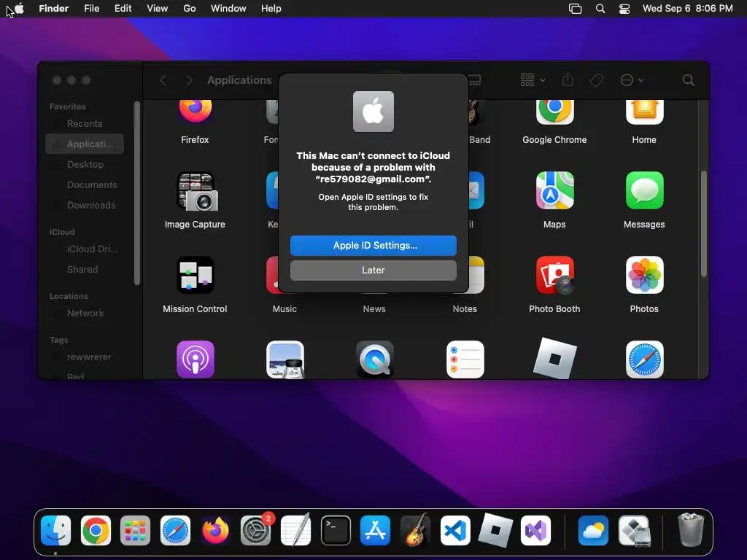This screenshot has width=747, height=560.
Task: Dismiss the iCloud dialog with Later
Action: click(373, 270)
